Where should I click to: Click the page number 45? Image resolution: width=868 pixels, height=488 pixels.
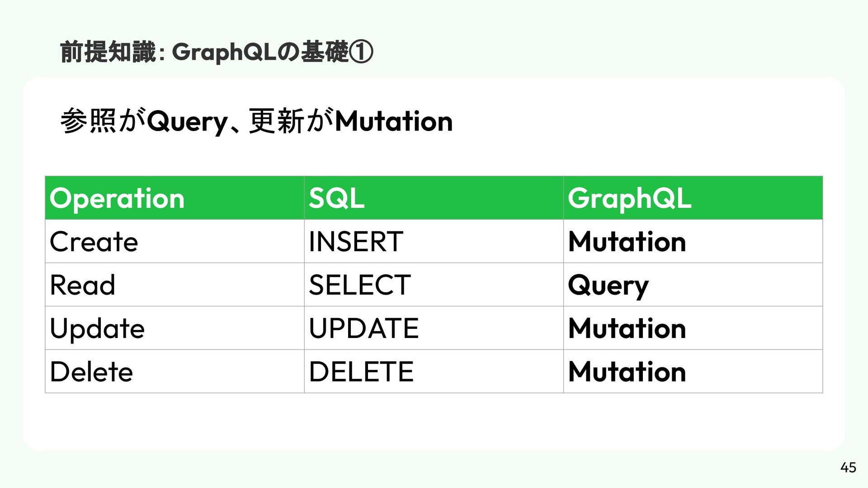pyautogui.click(x=848, y=467)
